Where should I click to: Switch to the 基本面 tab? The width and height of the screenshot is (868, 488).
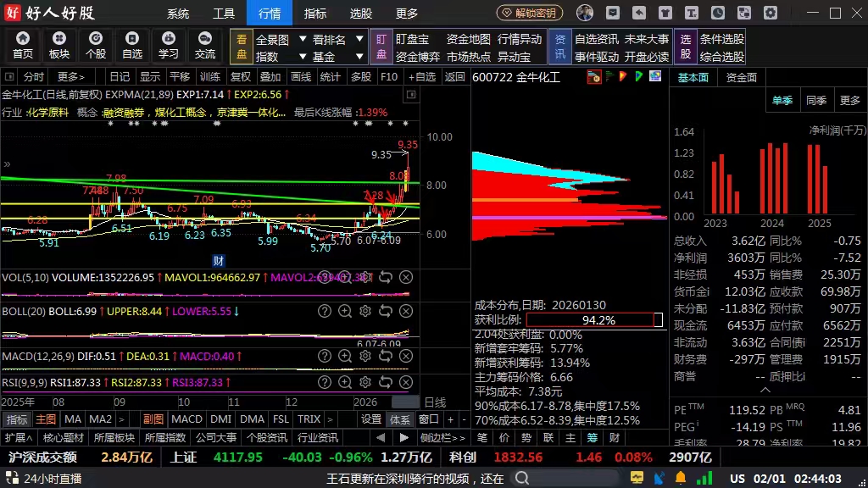click(693, 77)
